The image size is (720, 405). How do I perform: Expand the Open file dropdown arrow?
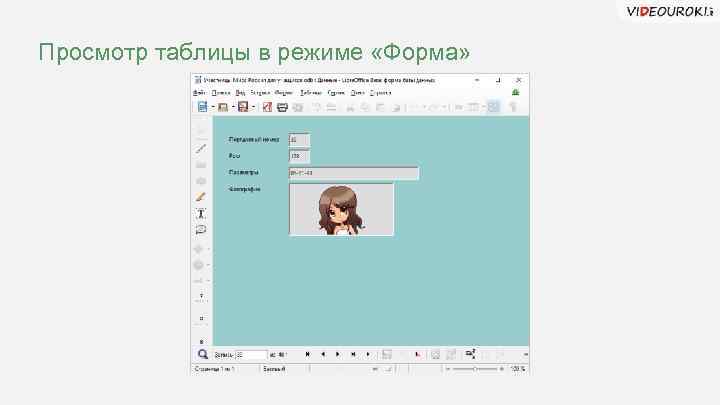233,107
